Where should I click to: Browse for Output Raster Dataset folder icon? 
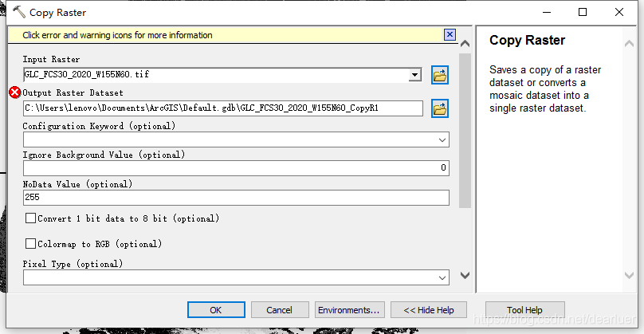439,108
